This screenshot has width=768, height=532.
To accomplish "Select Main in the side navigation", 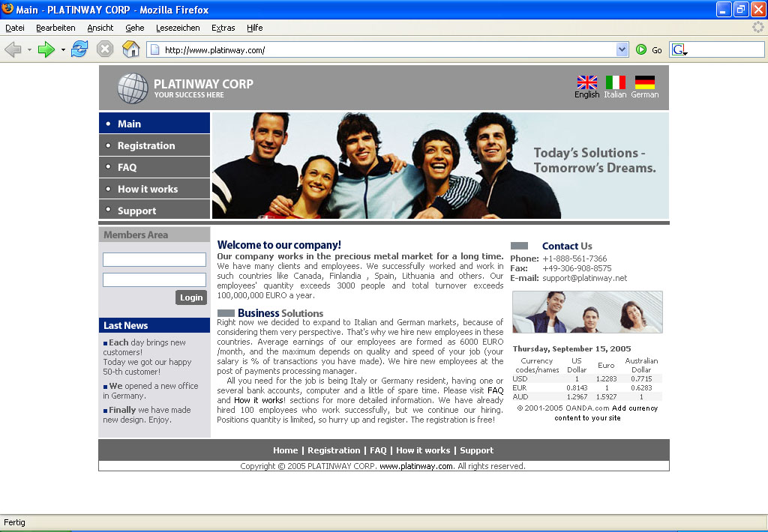I will pos(154,124).
